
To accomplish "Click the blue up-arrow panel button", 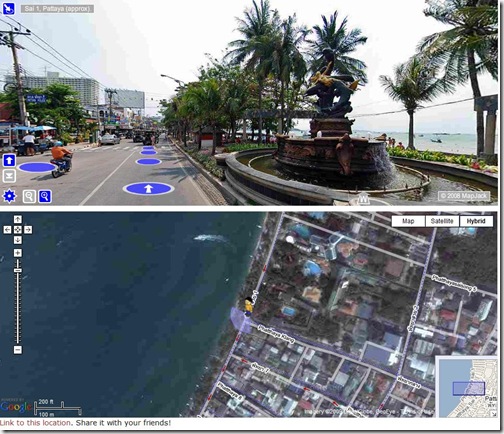I will 9,161.
